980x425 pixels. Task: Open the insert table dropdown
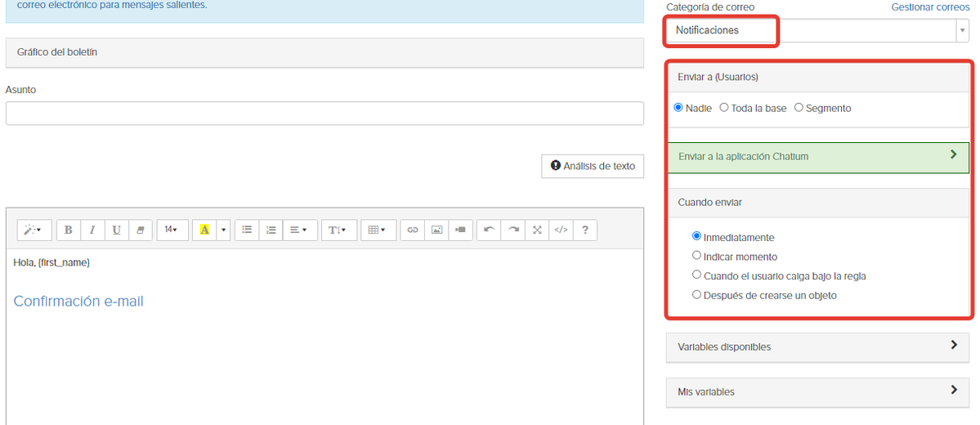click(x=378, y=230)
